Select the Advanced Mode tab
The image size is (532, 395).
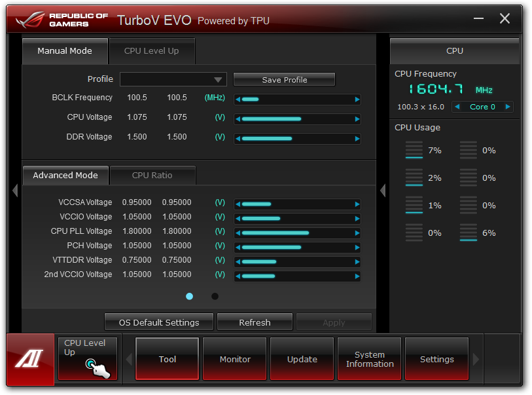(x=65, y=176)
